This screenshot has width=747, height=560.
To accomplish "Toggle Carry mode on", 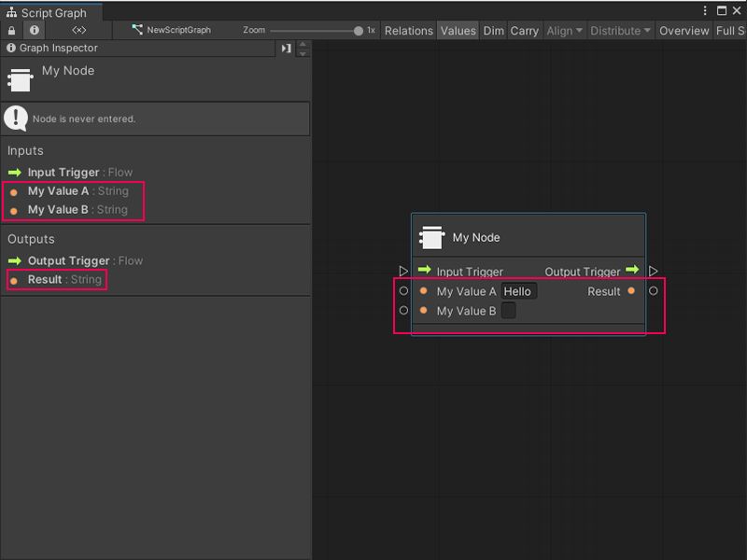I will 524,30.
